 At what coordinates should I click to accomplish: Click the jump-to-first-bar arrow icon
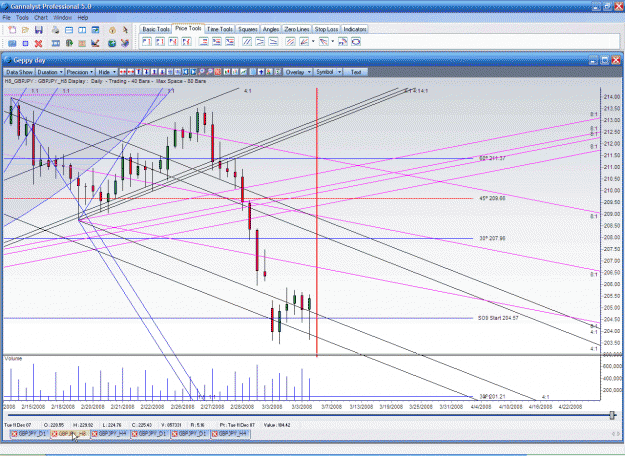[x=185, y=72]
